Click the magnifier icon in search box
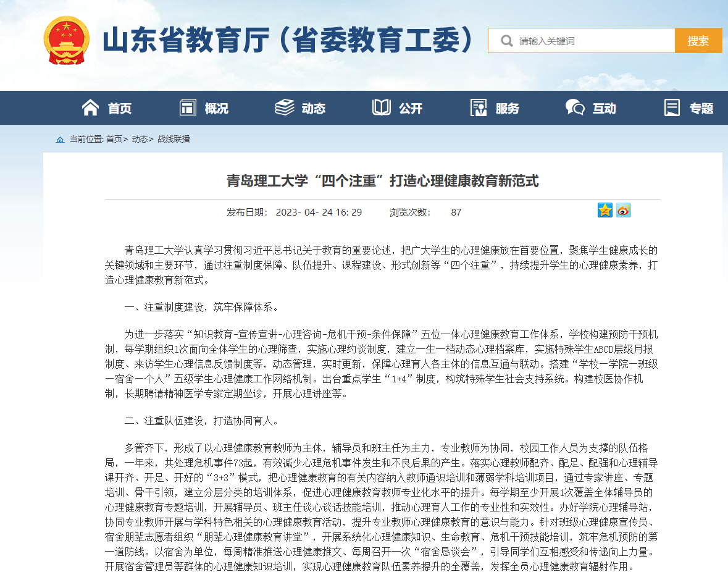The height and width of the screenshot is (572, 728). coord(506,41)
